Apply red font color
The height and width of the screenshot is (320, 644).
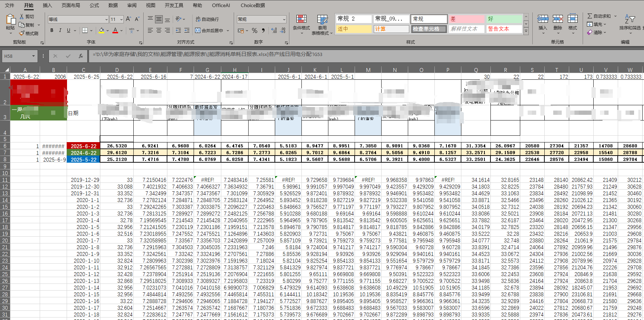coord(115,30)
